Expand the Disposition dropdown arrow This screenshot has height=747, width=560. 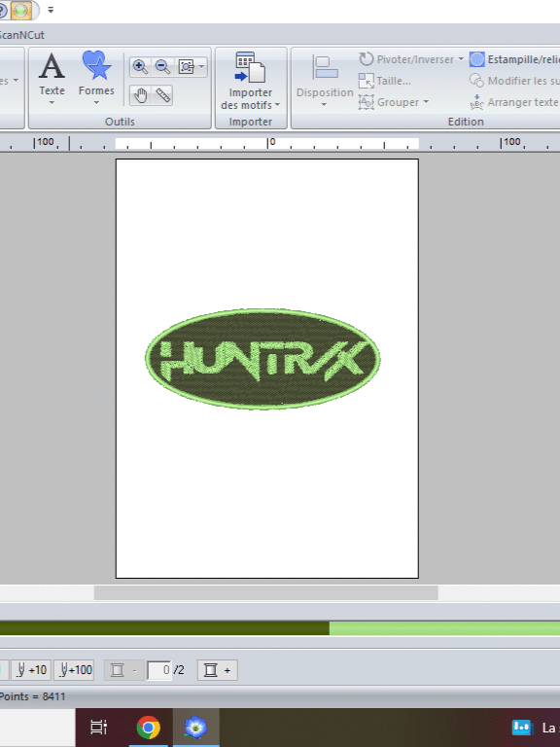(325, 104)
